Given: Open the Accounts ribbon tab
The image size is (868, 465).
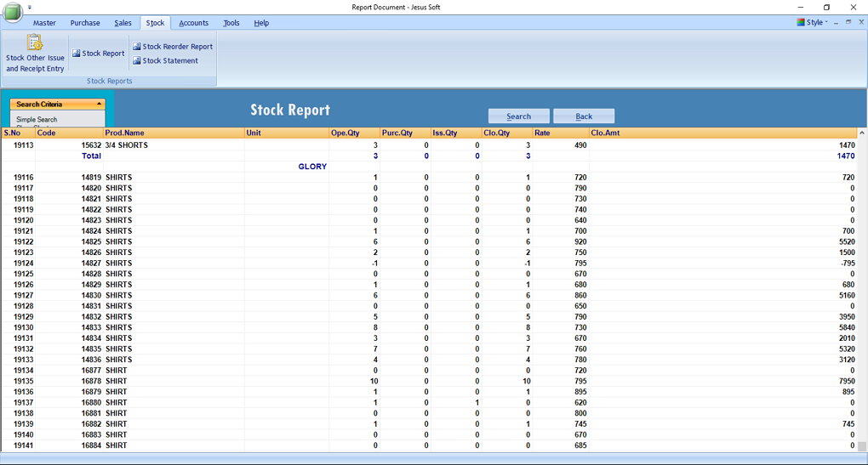Looking at the screenshot, I should [x=194, y=23].
